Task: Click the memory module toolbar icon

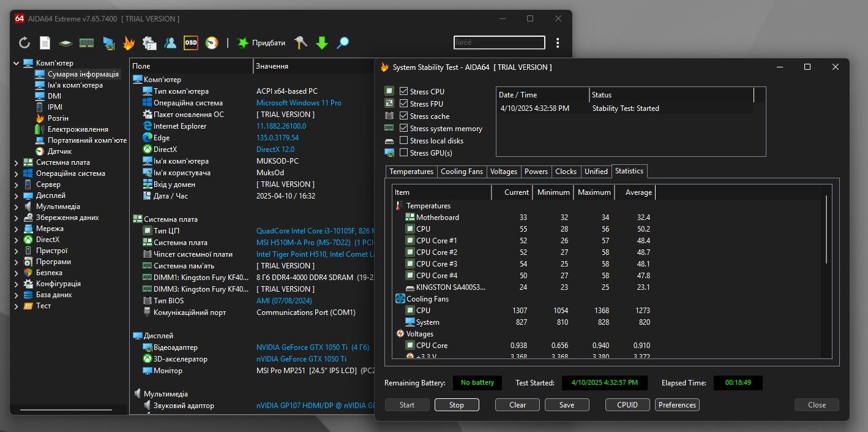Action: [x=87, y=43]
